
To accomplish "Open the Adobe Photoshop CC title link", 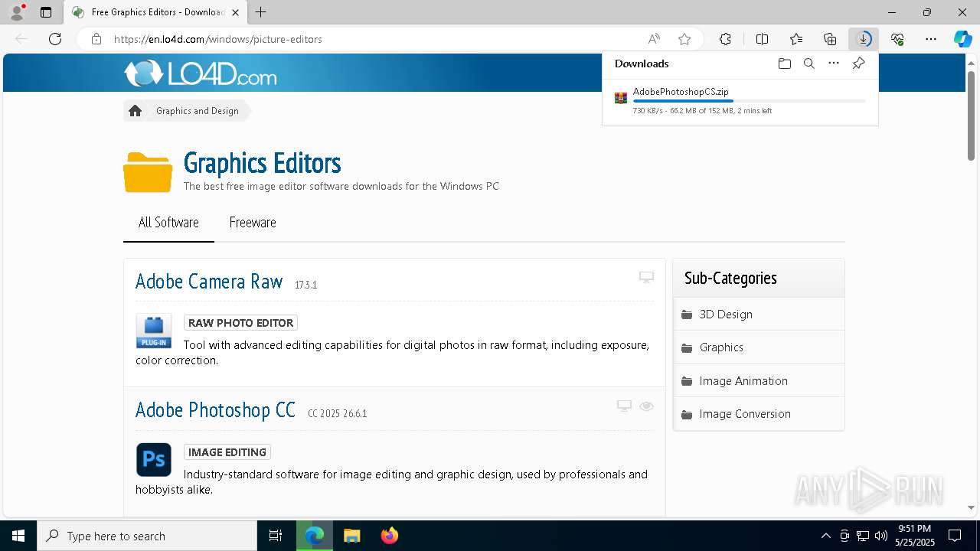I will [215, 410].
